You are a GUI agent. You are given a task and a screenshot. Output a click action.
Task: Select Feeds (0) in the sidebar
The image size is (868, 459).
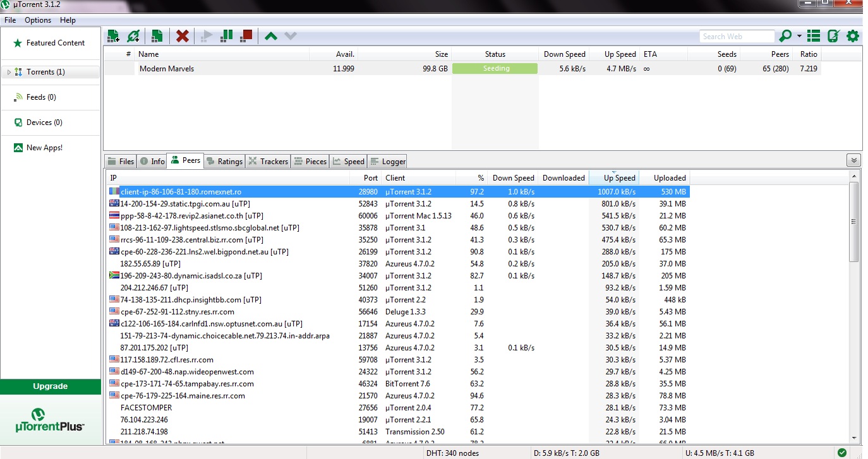[51, 97]
